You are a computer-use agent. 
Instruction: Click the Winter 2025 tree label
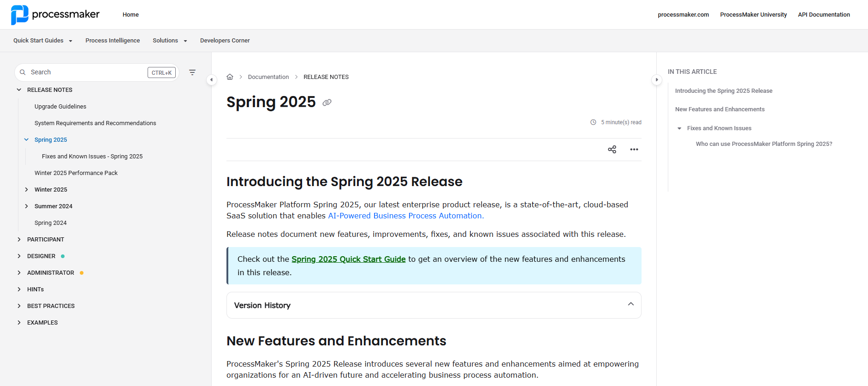click(x=51, y=190)
